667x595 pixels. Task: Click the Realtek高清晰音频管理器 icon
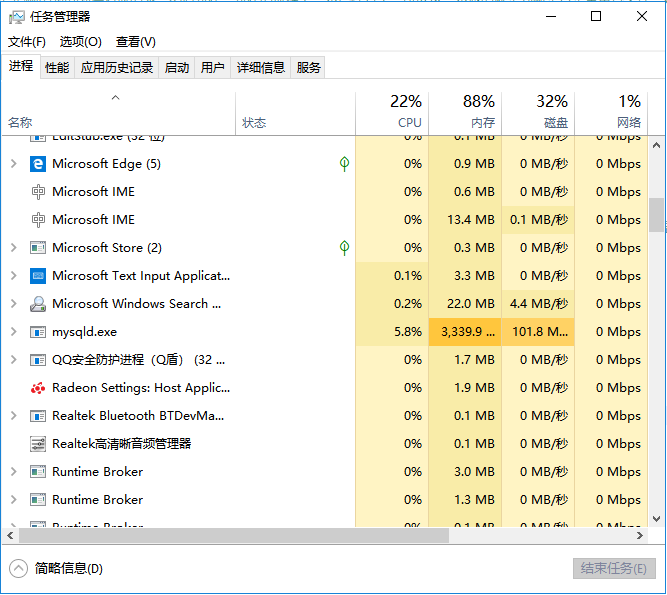[x=38, y=444]
